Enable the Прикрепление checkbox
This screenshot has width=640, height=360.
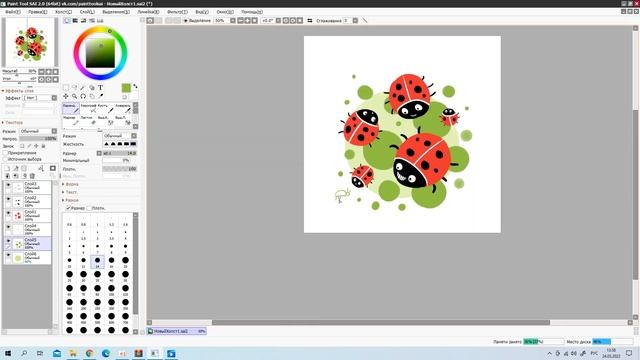click(x=5, y=153)
